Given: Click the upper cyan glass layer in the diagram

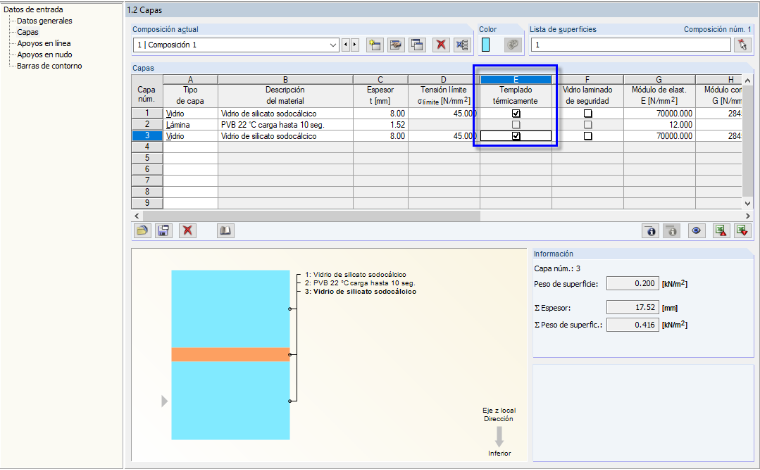Looking at the screenshot, I should [x=231, y=309].
